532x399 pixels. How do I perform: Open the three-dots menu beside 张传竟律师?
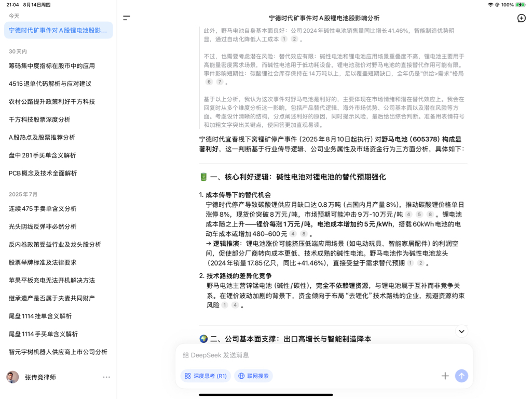point(106,377)
